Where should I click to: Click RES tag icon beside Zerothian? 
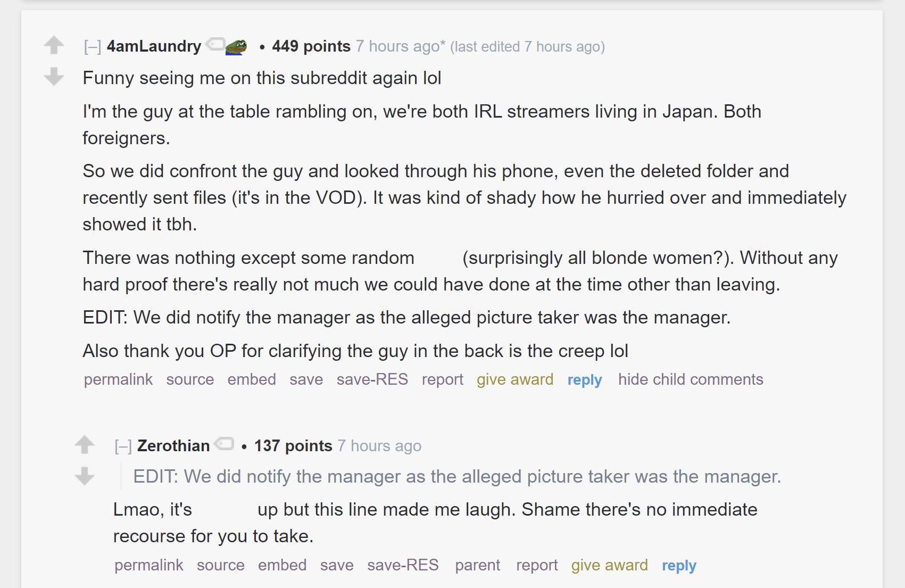click(224, 443)
